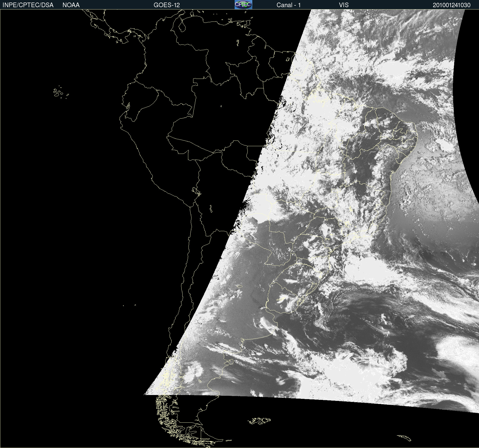This screenshot has width=479, height=448.
Task: Click the CPTEC logo in the header
Action: [x=243, y=5]
